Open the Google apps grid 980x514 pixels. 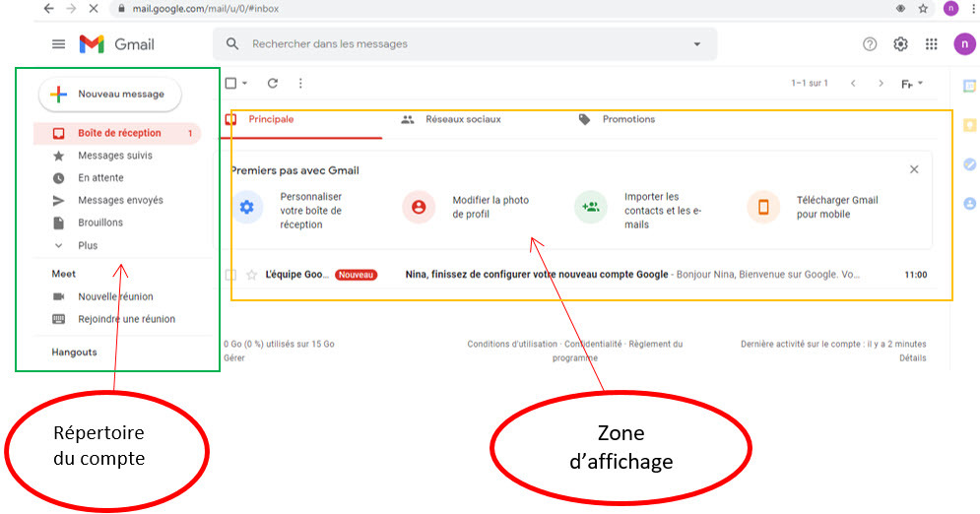pyautogui.click(x=932, y=43)
